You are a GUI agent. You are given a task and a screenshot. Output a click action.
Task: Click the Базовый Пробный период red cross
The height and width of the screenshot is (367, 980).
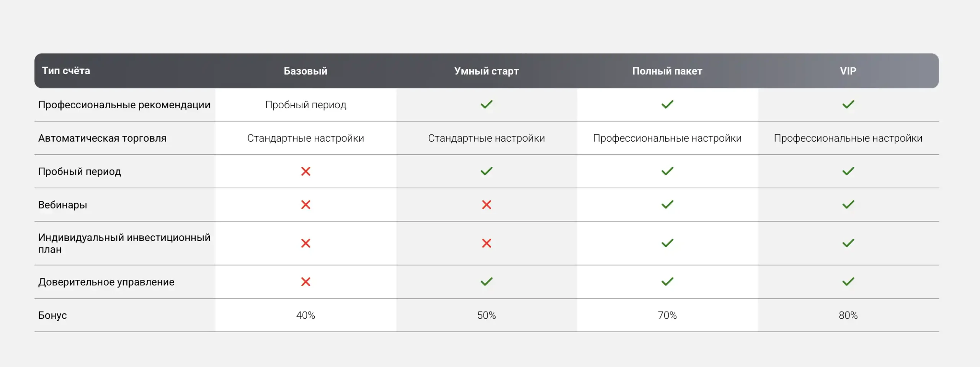(305, 171)
